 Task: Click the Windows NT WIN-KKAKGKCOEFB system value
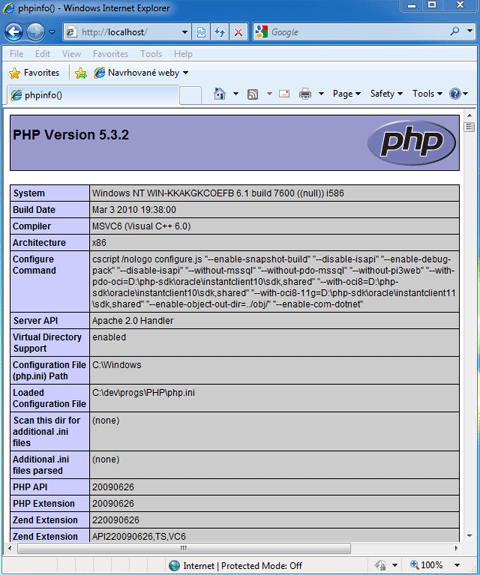click(x=218, y=193)
